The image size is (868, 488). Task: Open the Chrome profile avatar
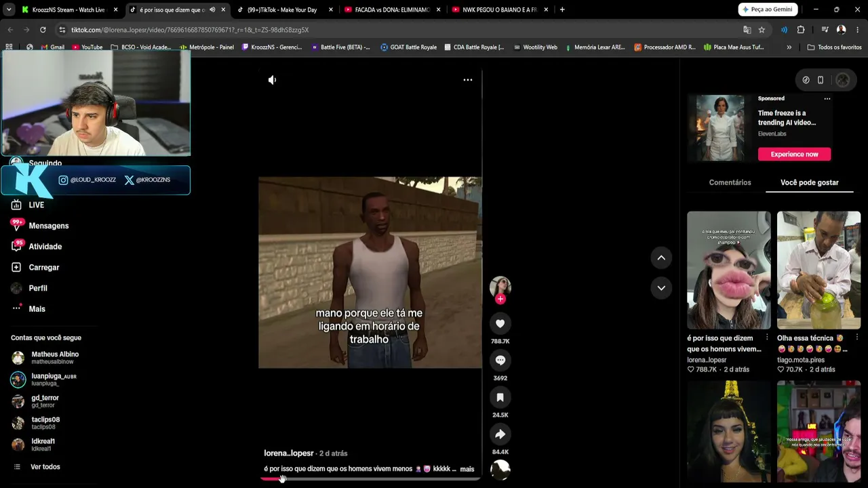pos(841,30)
